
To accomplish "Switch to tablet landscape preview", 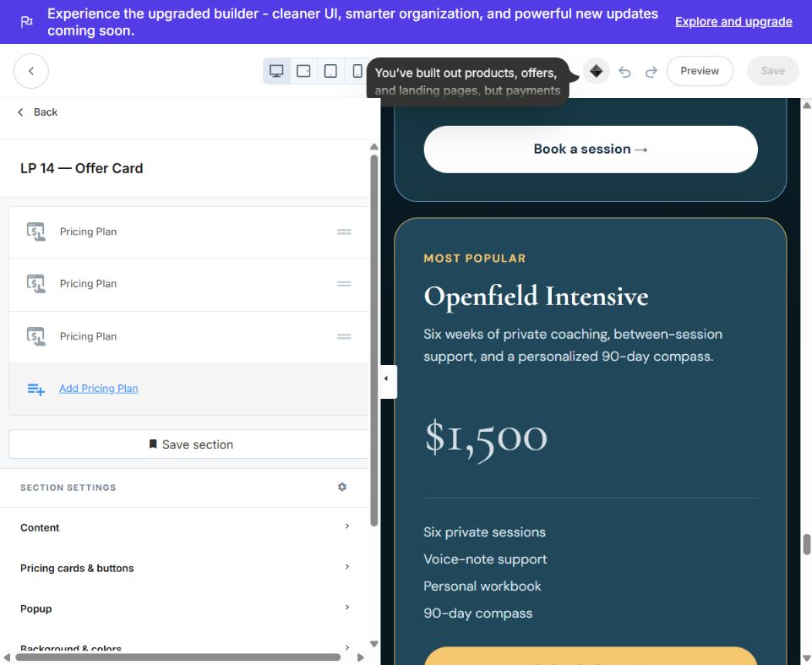I will (x=303, y=71).
